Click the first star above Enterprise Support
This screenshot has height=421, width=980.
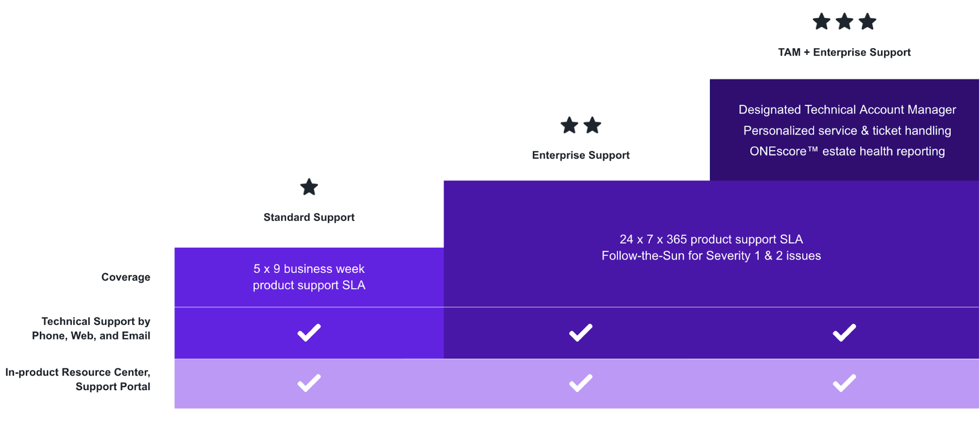(569, 126)
